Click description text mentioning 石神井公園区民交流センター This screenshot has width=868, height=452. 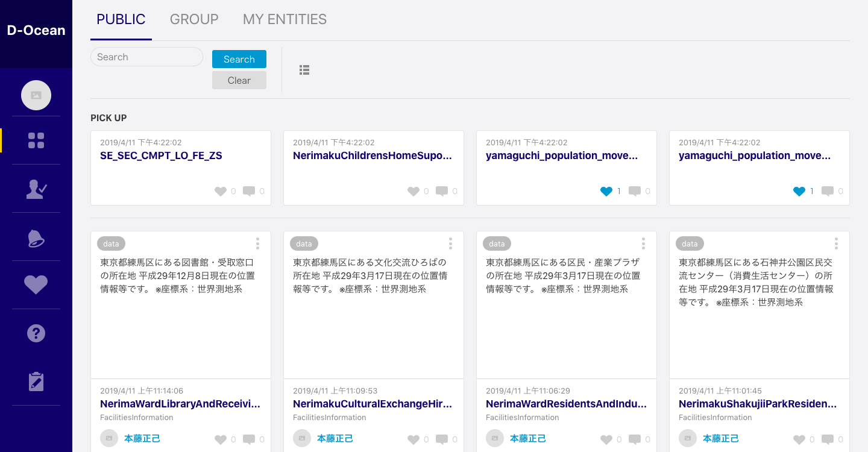click(x=756, y=283)
